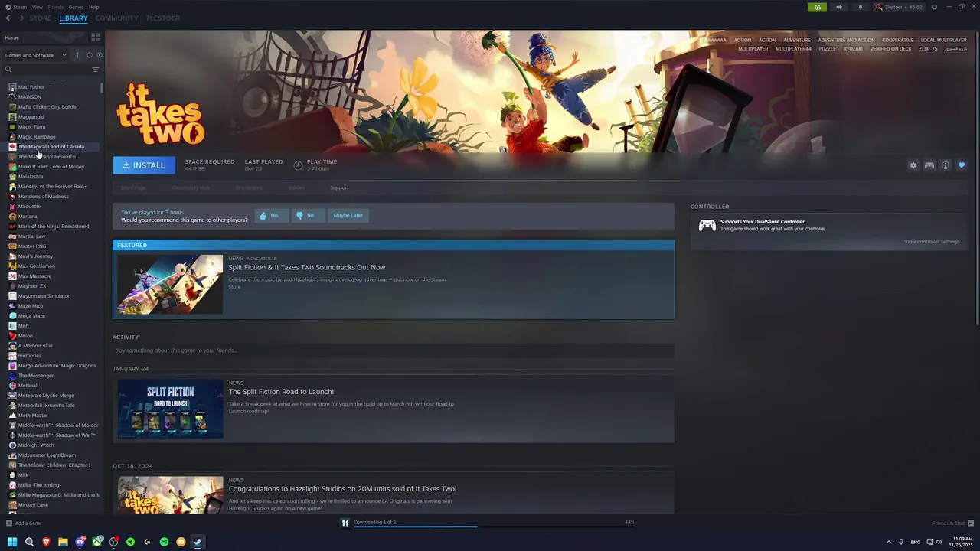980x551 pixels.
Task: Open Games and Software filter dropdown
Action: [35, 55]
